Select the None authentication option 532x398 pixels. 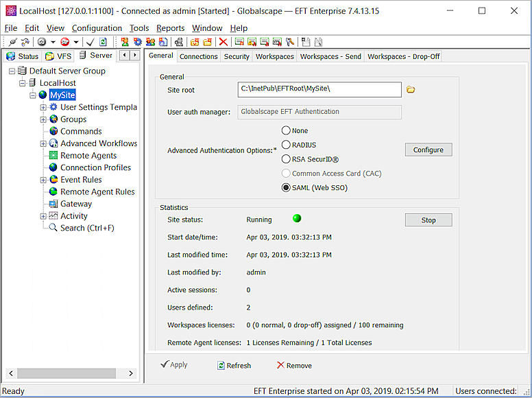coord(286,130)
